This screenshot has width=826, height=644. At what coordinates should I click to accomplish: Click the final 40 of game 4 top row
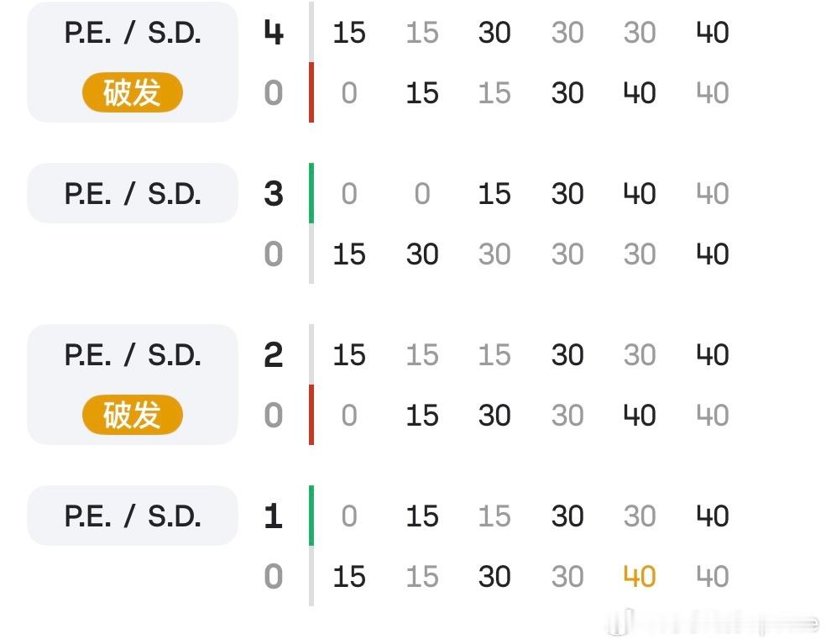[712, 34]
